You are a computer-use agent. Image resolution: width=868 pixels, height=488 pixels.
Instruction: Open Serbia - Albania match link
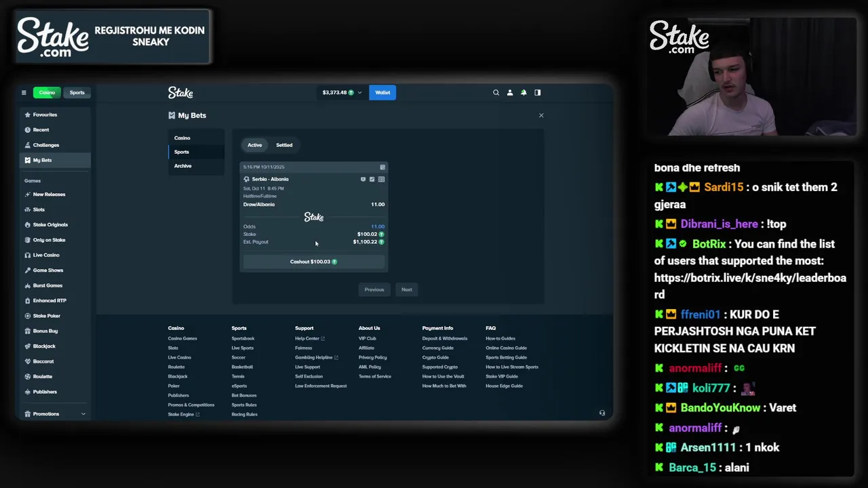270,179
